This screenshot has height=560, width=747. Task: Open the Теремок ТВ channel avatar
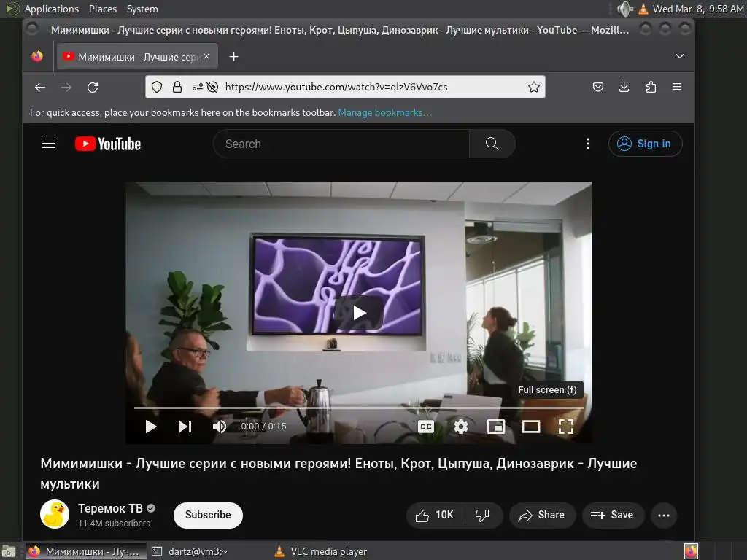tap(55, 514)
